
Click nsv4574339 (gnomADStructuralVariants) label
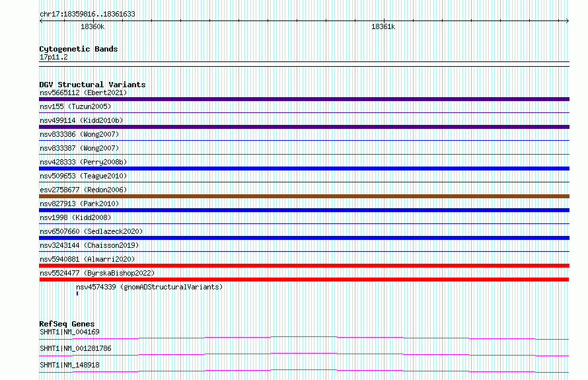[149, 287]
